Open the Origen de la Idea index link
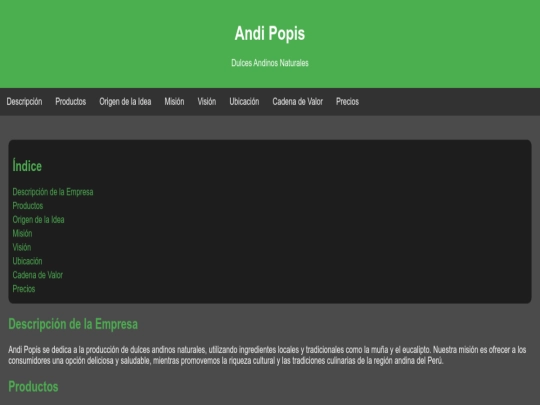The image size is (540, 405). (38, 219)
